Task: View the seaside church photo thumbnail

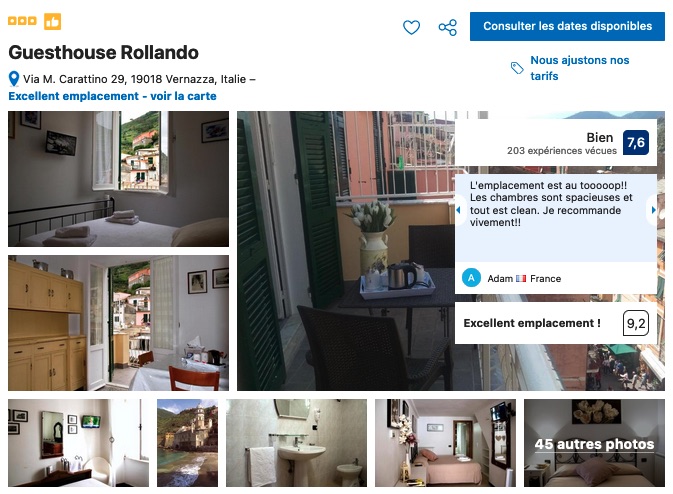Action: (x=187, y=443)
